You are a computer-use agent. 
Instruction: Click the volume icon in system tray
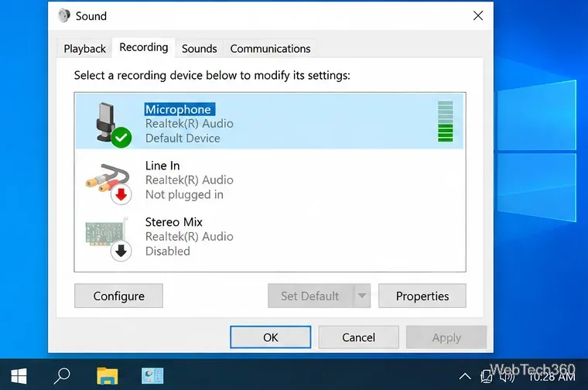(507, 377)
